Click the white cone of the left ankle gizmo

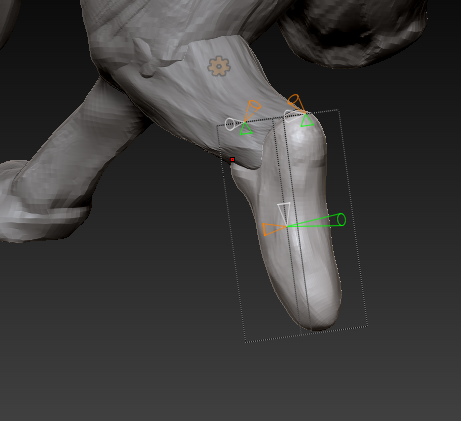(x=234, y=124)
